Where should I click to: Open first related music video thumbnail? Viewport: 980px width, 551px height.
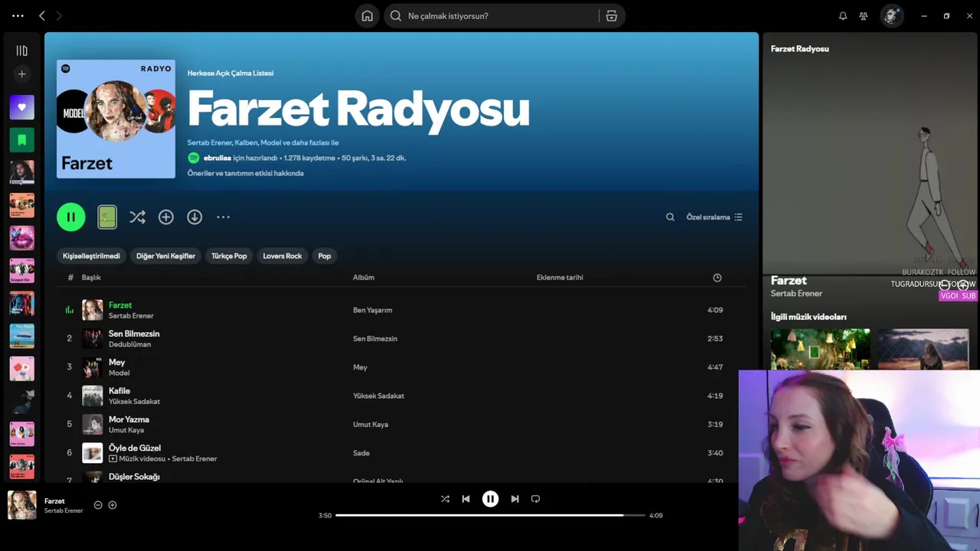click(820, 349)
